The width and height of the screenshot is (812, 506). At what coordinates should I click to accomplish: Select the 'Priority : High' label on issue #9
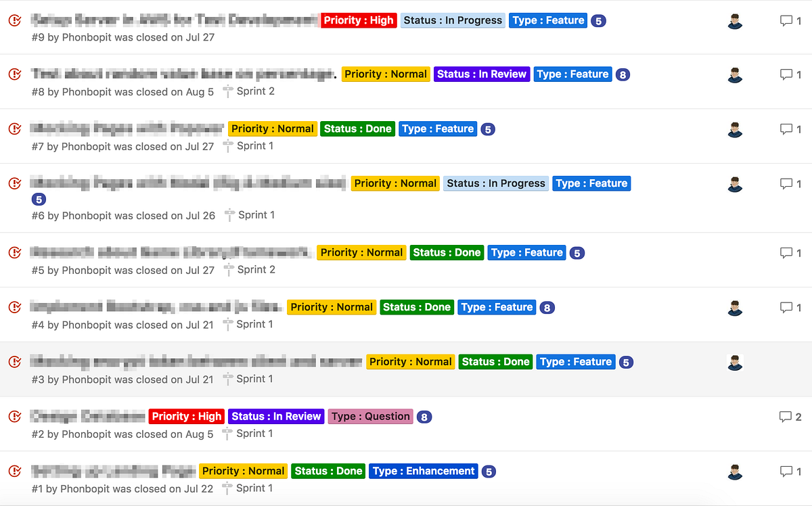pyautogui.click(x=358, y=20)
